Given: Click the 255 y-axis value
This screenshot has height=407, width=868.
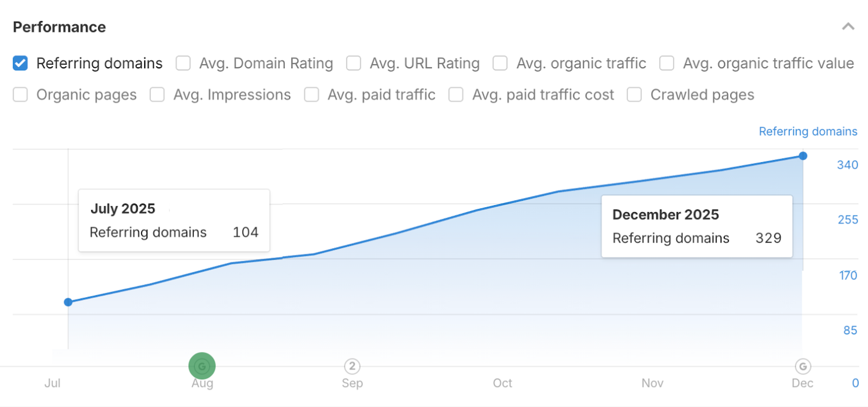Looking at the screenshot, I should tap(848, 220).
